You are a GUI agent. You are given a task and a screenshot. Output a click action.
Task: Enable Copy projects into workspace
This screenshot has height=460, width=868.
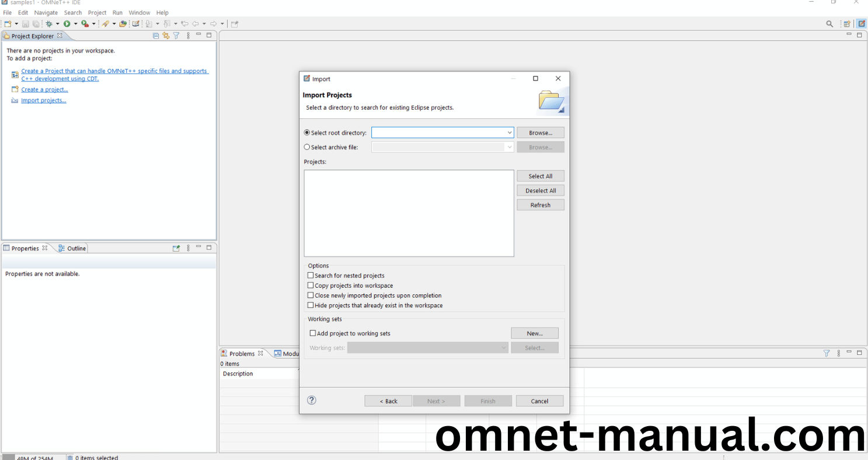pos(311,285)
